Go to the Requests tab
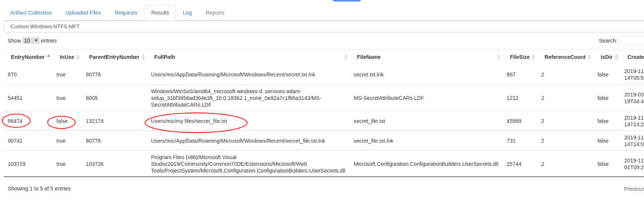Image resolution: width=644 pixels, height=203 pixels. pos(126,13)
